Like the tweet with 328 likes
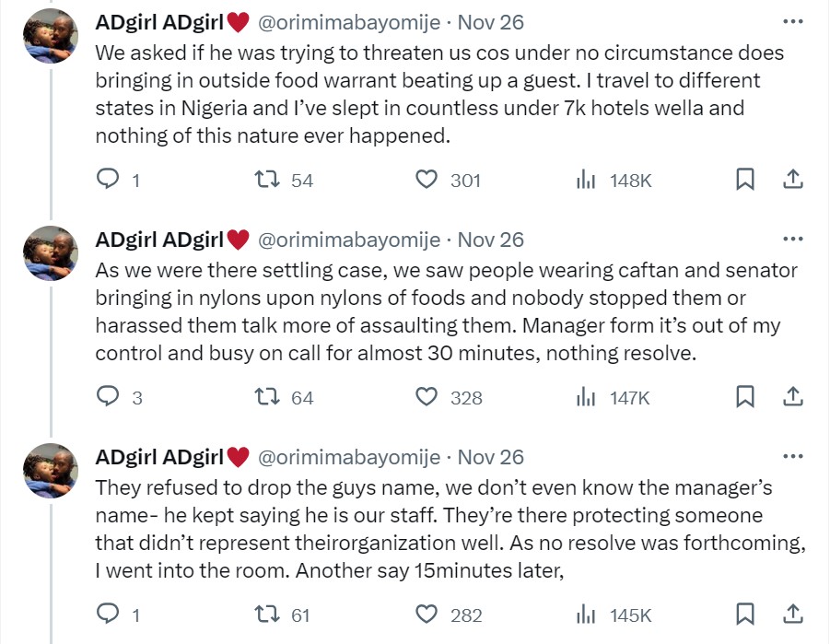 coord(427,397)
